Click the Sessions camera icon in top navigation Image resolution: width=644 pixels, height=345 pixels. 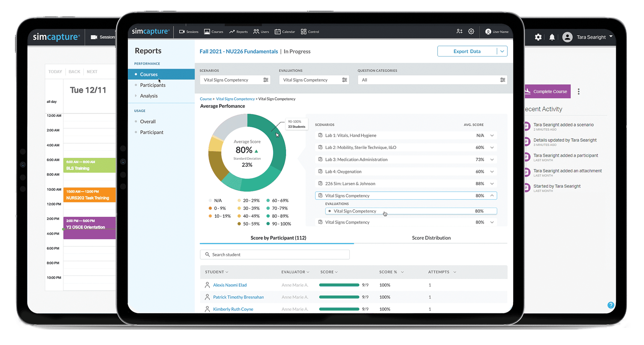pos(182,32)
